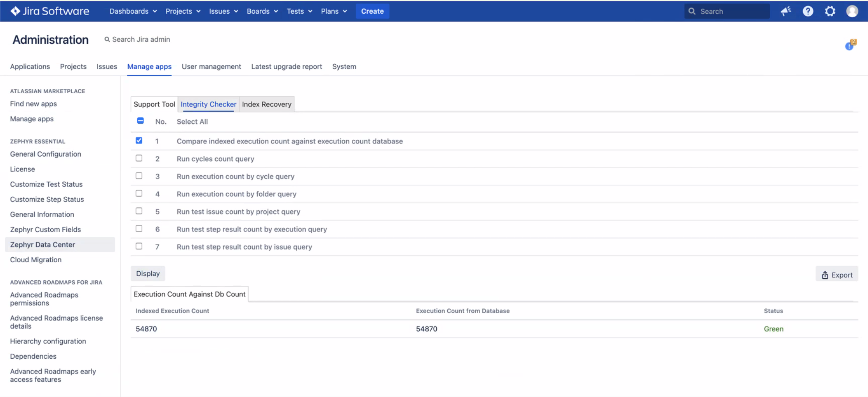Open the user profile avatar
The width and height of the screenshot is (868, 397).
[852, 11]
